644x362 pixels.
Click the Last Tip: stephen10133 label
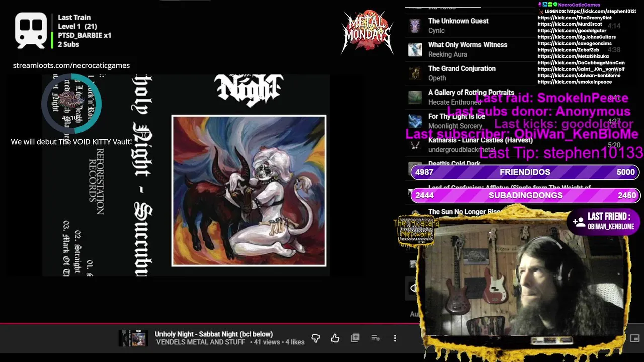click(x=561, y=153)
